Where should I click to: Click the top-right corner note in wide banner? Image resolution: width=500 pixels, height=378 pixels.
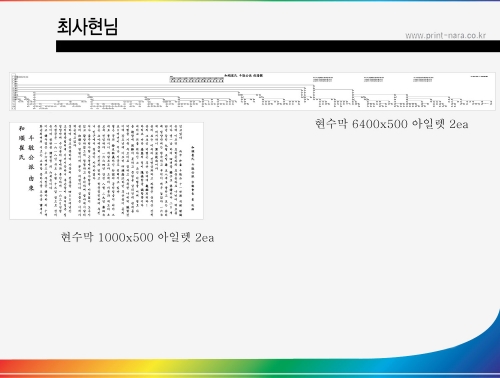(x=479, y=76)
